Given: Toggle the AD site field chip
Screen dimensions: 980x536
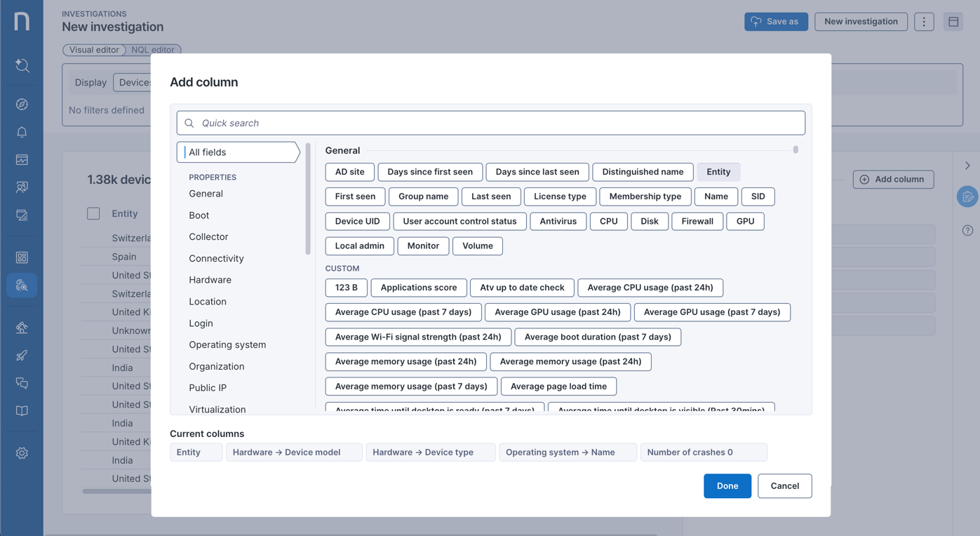Looking at the screenshot, I should coord(349,171).
